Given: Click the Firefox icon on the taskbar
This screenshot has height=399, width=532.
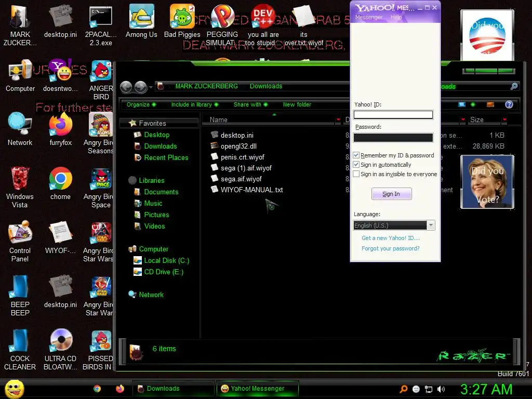Looking at the screenshot, I should coord(120,389).
